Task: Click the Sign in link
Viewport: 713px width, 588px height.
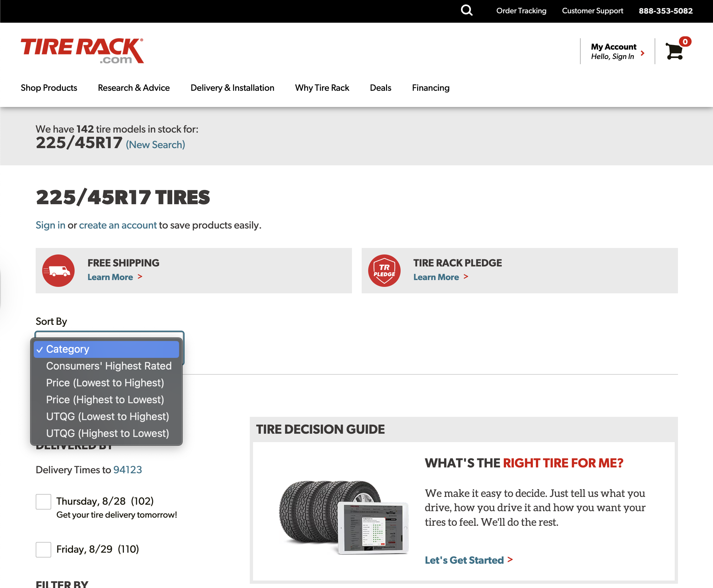Action: pos(50,225)
